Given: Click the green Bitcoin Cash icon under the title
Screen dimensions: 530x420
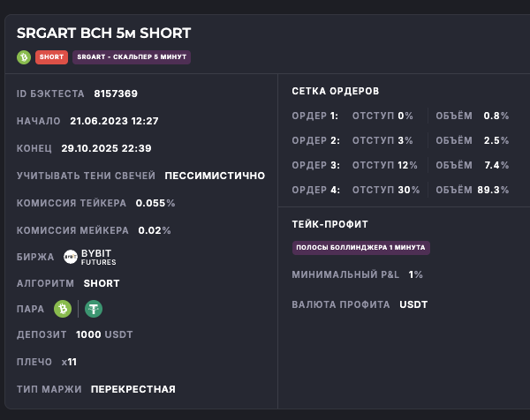Looking at the screenshot, I should (x=24, y=57).
